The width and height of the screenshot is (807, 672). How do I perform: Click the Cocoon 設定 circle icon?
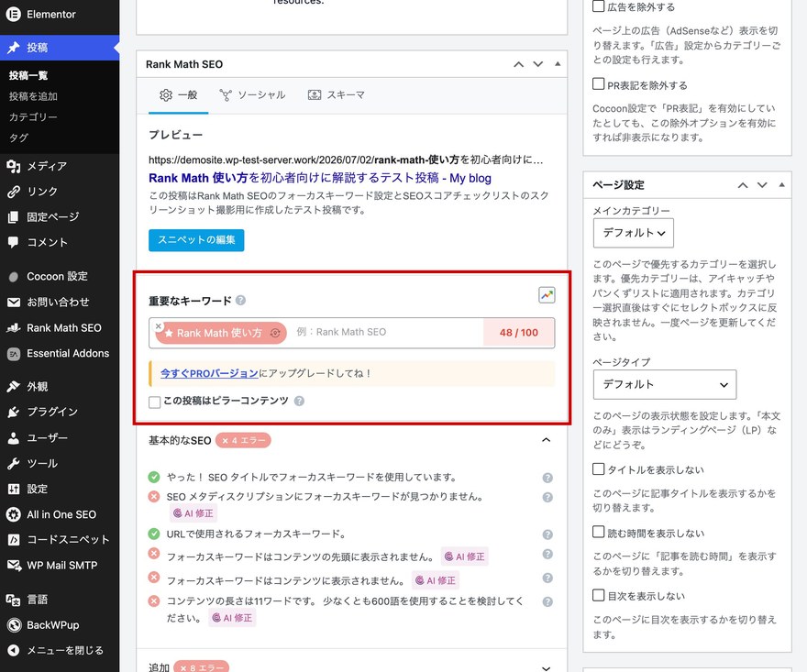click(x=14, y=277)
